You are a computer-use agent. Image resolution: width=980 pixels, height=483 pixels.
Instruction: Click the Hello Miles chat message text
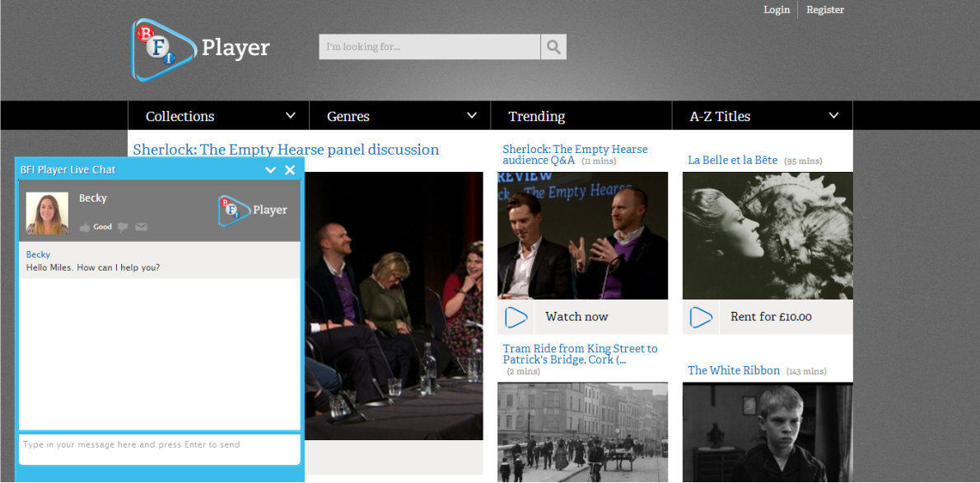[92, 267]
